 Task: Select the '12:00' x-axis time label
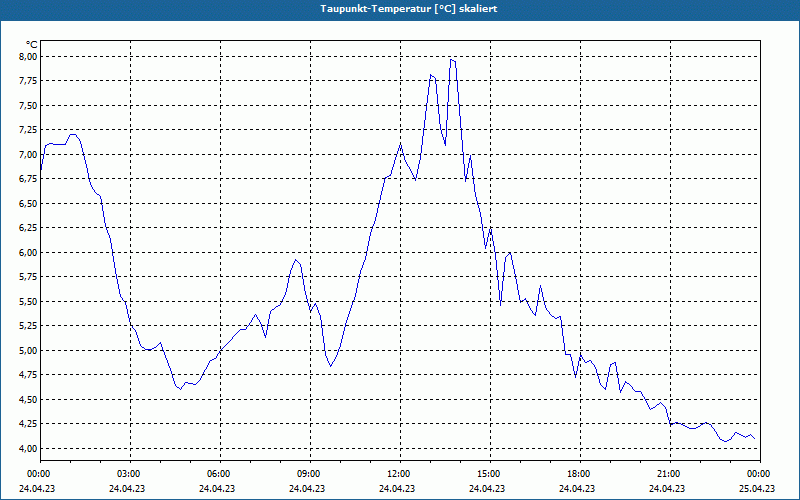pos(401,474)
